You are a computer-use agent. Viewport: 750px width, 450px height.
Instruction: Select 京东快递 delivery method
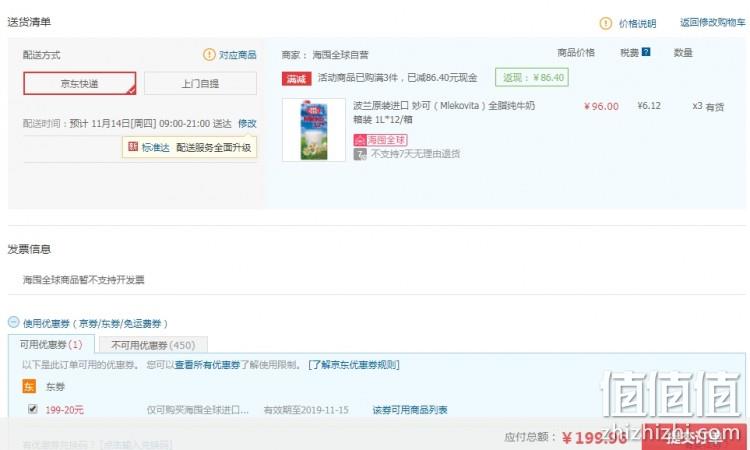80,84
